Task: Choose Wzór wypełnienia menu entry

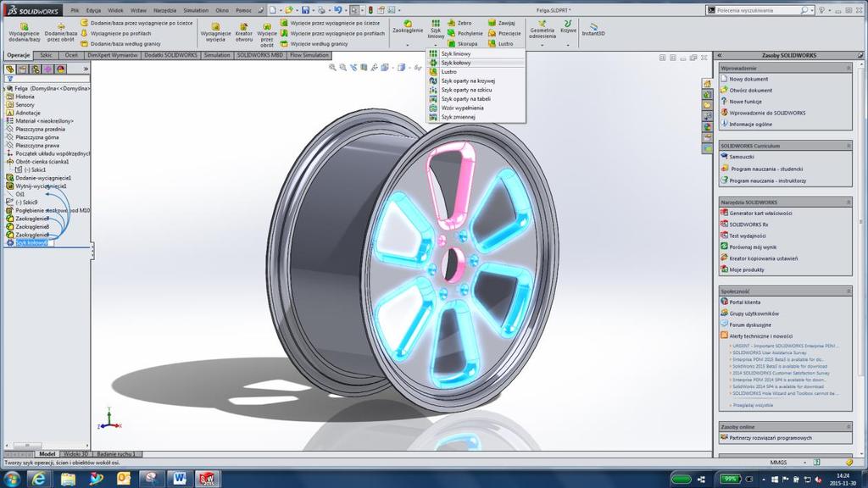Action: [476, 108]
